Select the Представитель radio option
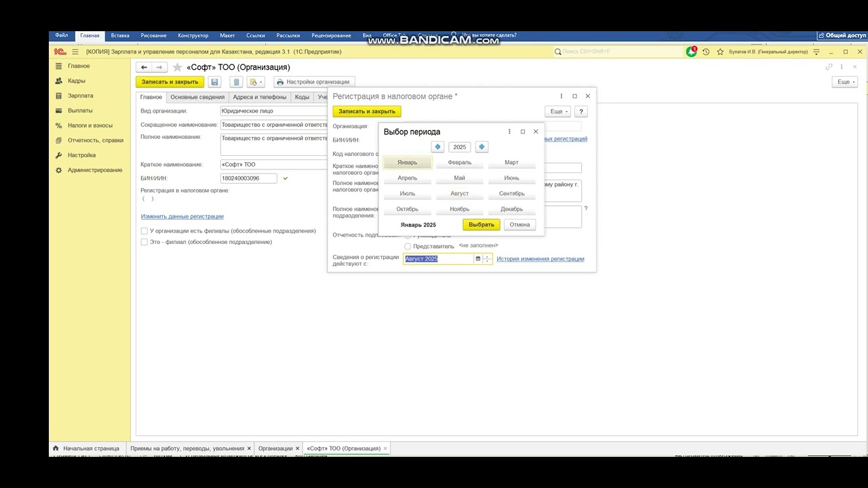This screenshot has height=488, width=868. point(408,246)
